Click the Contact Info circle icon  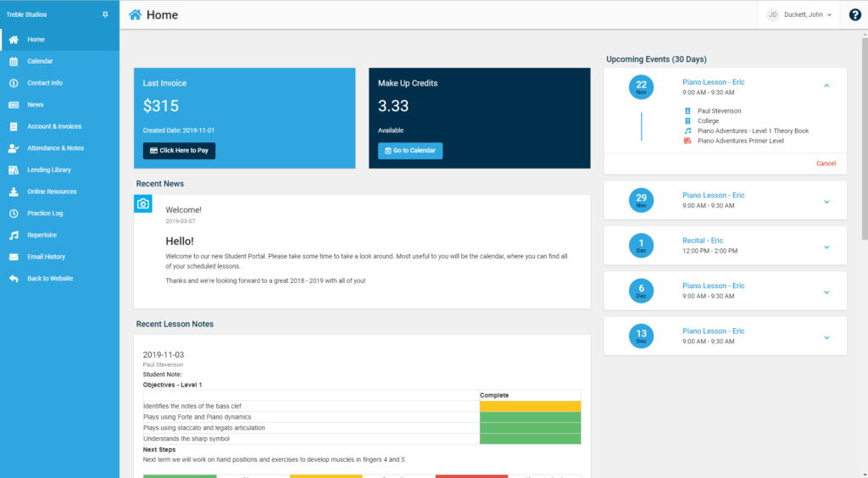[x=14, y=83]
